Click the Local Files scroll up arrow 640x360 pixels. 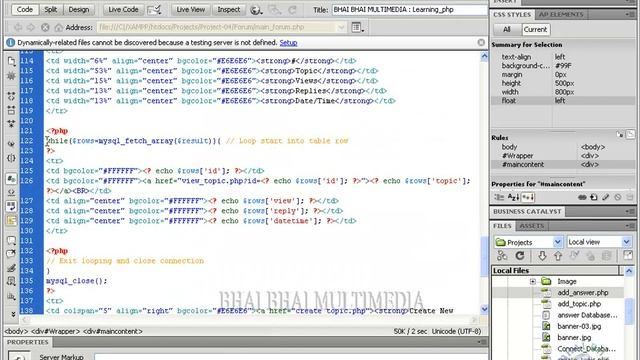tap(629, 271)
